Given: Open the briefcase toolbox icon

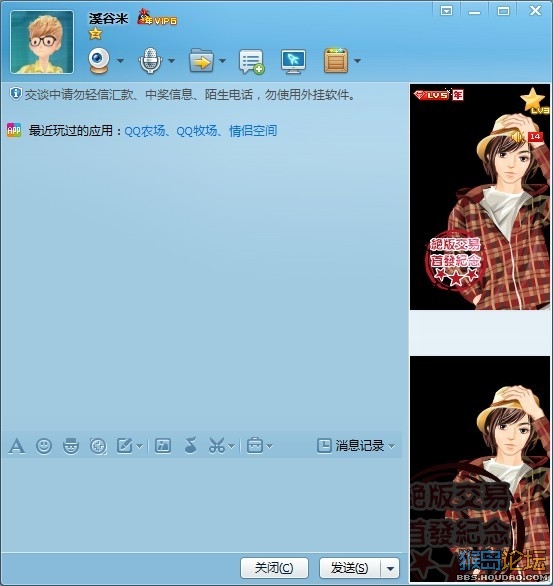Looking at the screenshot, I should 255,446.
